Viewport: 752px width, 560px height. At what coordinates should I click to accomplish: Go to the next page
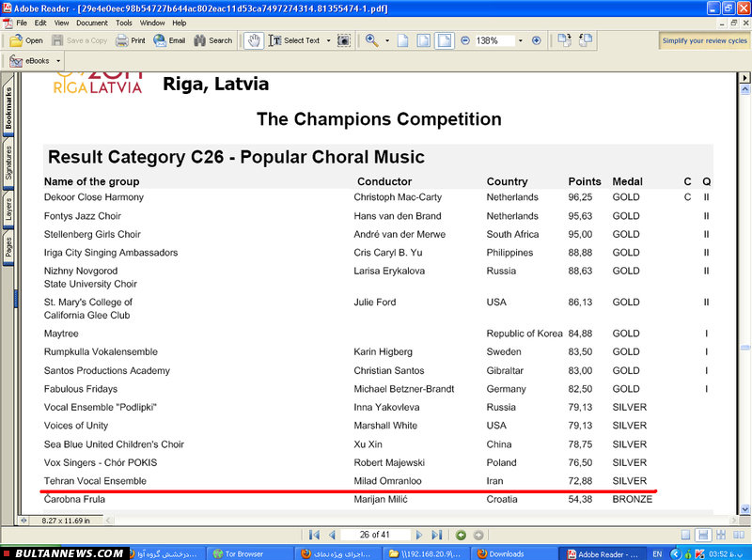pos(419,535)
